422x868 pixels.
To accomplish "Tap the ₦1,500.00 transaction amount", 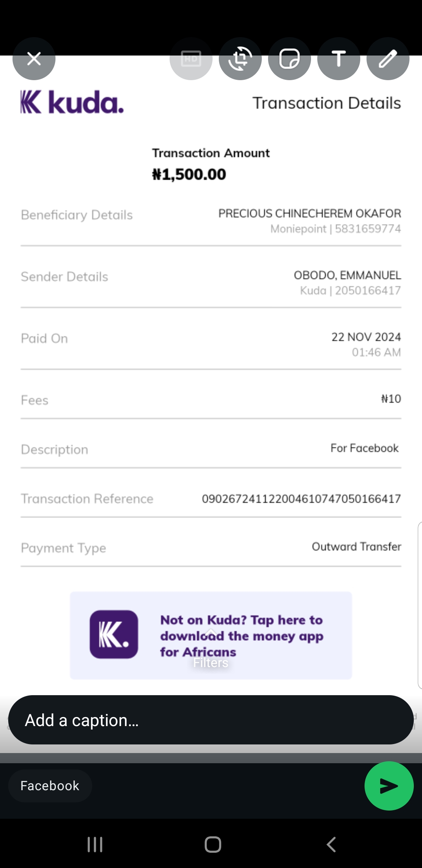I will [x=189, y=174].
